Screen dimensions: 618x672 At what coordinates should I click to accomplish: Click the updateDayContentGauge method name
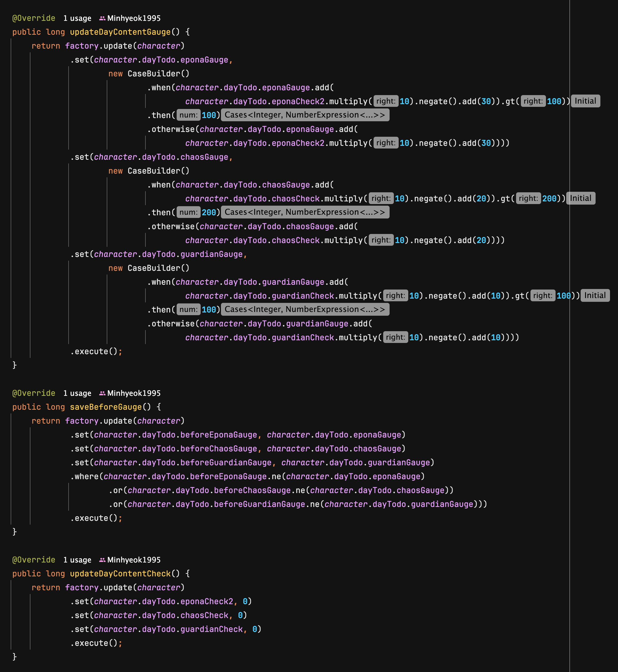120,32
